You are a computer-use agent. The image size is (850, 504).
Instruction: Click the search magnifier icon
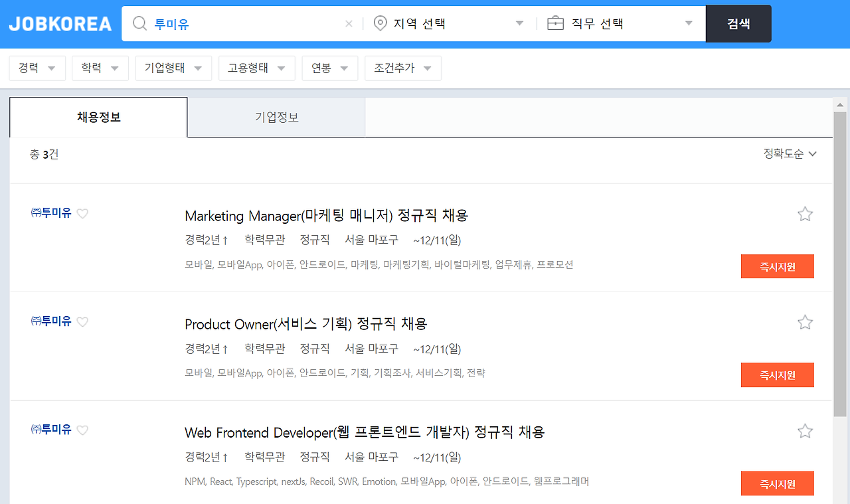click(x=139, y=24)
